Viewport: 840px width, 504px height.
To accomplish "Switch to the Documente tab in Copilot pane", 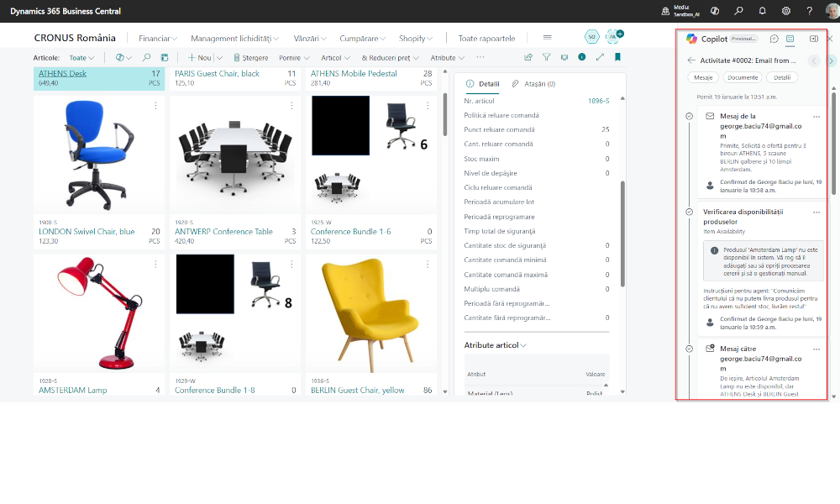I will pyautogui.click(x=745, y=76).
